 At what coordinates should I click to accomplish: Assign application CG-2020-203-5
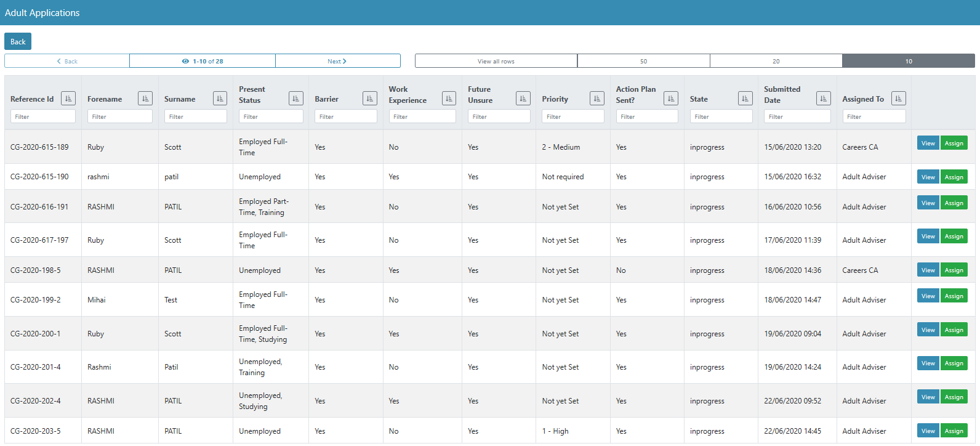coord(954,431)
